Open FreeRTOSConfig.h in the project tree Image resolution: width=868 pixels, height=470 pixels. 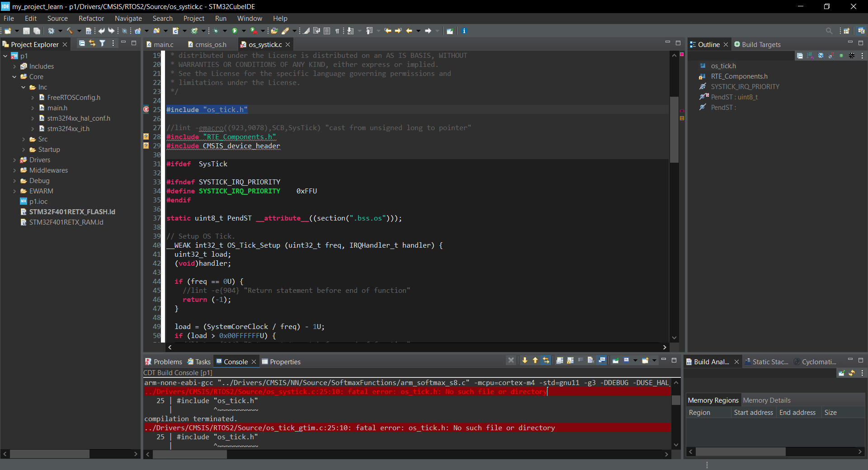coord(74,98)
